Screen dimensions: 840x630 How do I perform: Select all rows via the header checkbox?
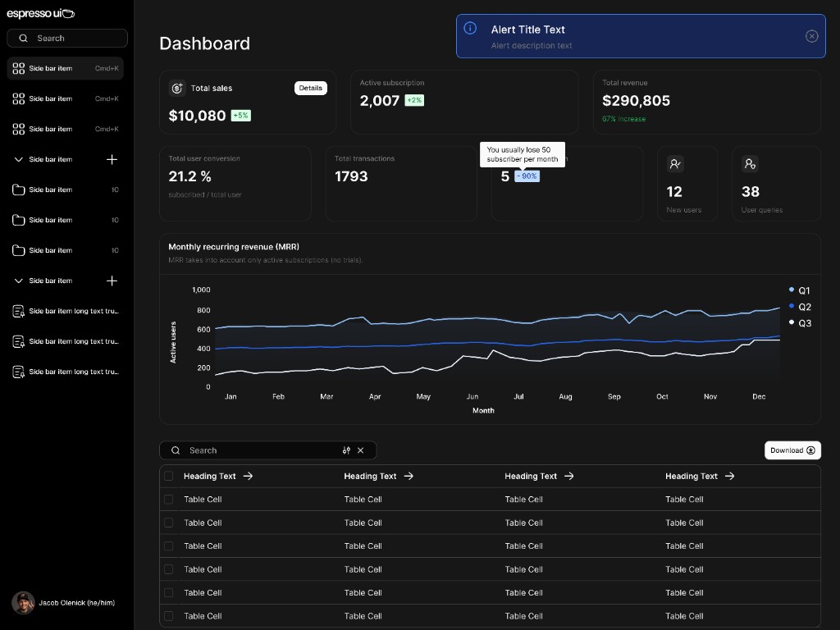[169, 476]
